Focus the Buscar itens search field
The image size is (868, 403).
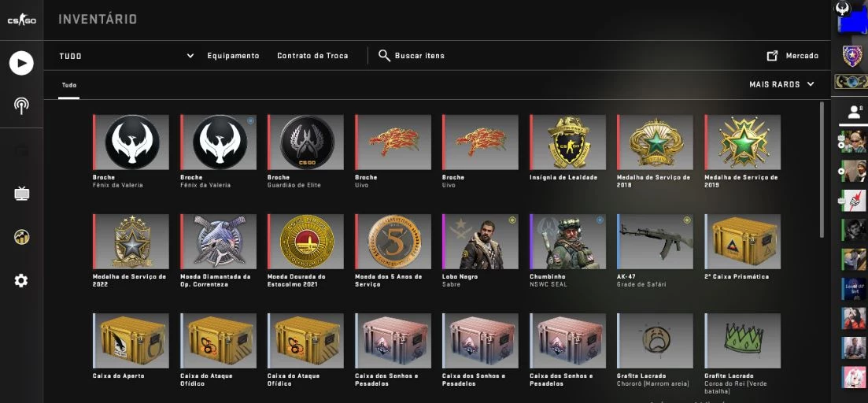click(419, 56)
